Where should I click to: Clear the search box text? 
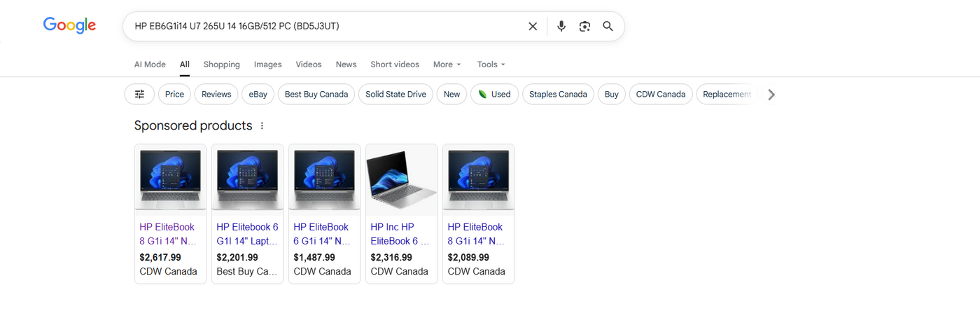tap(533, 27)
